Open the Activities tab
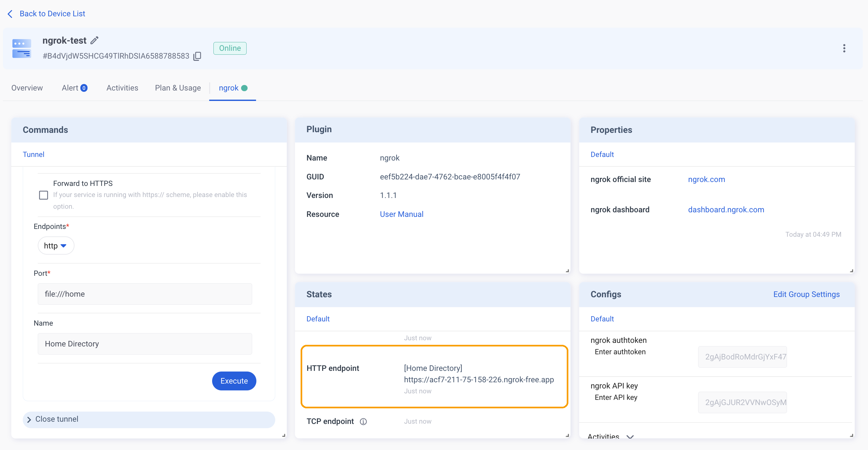Image resolution: width=868 pixels, height=450 pixels. point(122,88)
